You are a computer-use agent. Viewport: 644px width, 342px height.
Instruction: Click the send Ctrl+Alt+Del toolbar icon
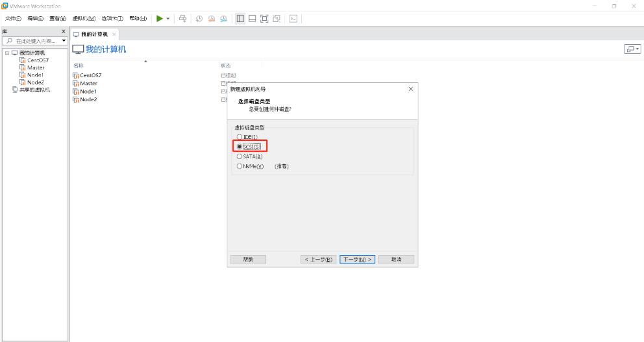click(183, 18)
